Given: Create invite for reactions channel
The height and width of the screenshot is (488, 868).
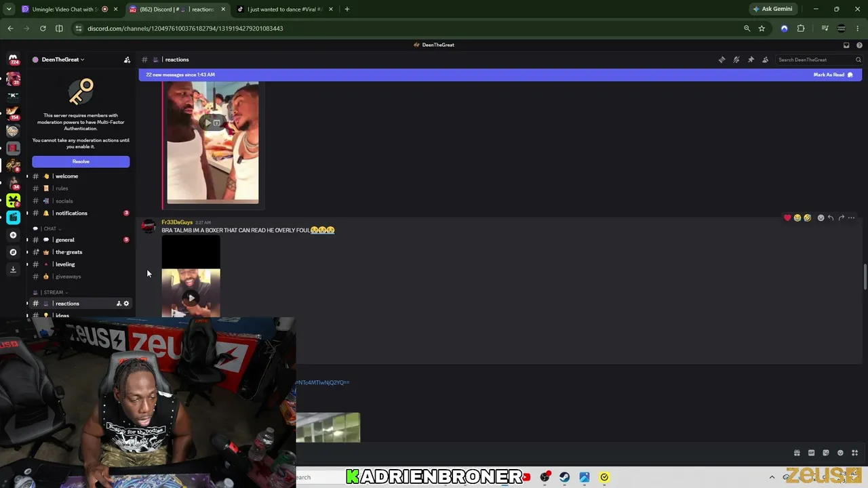Looking at the screenshot, I should point(119,304).
